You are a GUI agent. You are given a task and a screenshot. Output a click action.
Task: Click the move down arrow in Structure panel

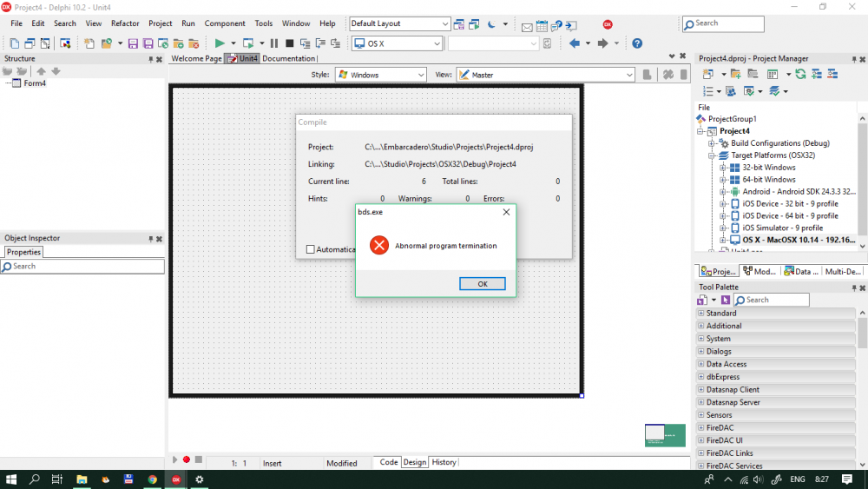coord(56,71)
